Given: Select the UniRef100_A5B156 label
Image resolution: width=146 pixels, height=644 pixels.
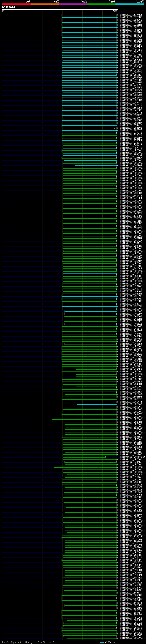Looking at the screenshot, I should [x=131, y=30].
